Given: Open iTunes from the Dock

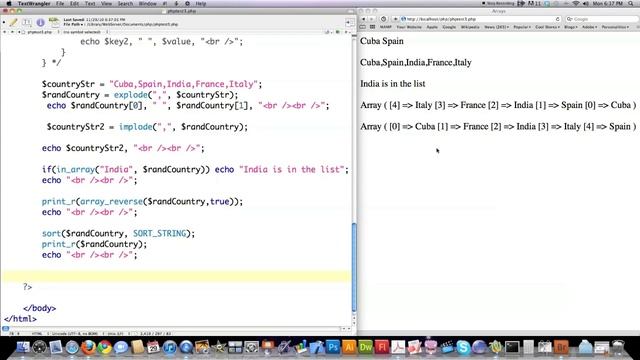Looking at the screenshot, I should pyautogui.click(x=169, y=347).
